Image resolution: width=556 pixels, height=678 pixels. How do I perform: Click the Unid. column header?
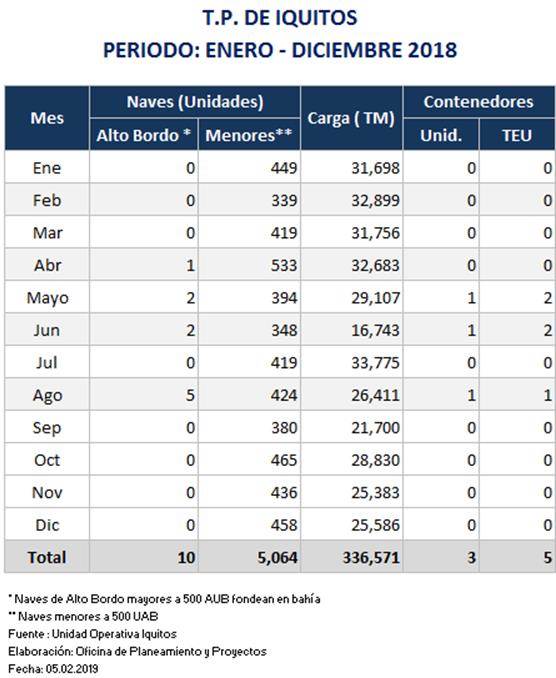click(441, 135)
